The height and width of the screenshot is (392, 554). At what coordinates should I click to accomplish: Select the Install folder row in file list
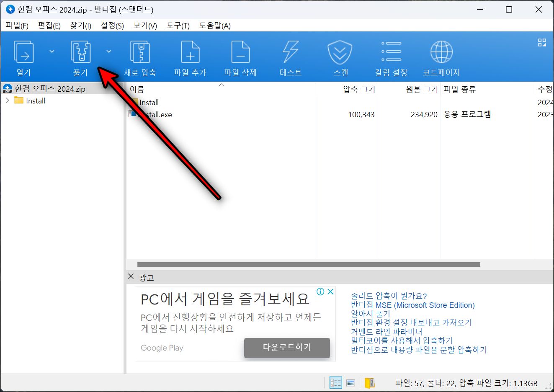coord(340,102)
